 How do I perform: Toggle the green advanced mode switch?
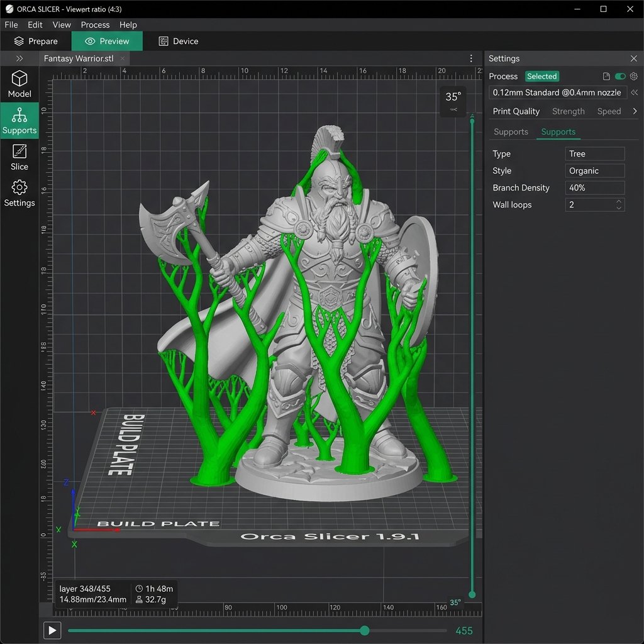[619, 76]
